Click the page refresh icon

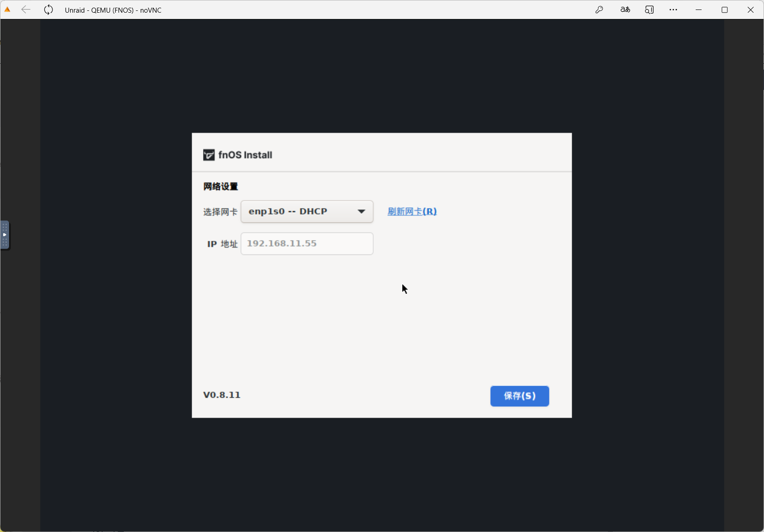(x=48, y=9)
